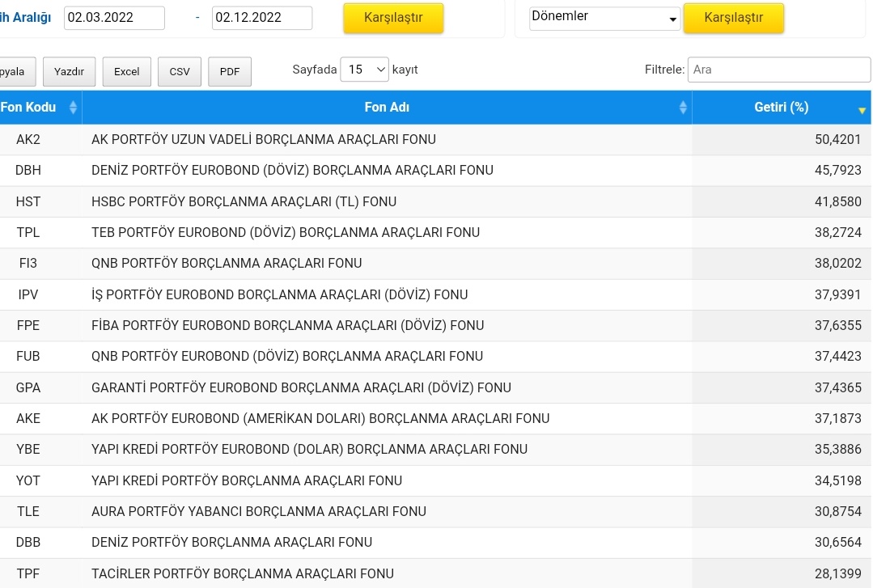Select fund code FPE
Image resolution: width=873 pixels, height=588 pixels.
click(28, 325)
